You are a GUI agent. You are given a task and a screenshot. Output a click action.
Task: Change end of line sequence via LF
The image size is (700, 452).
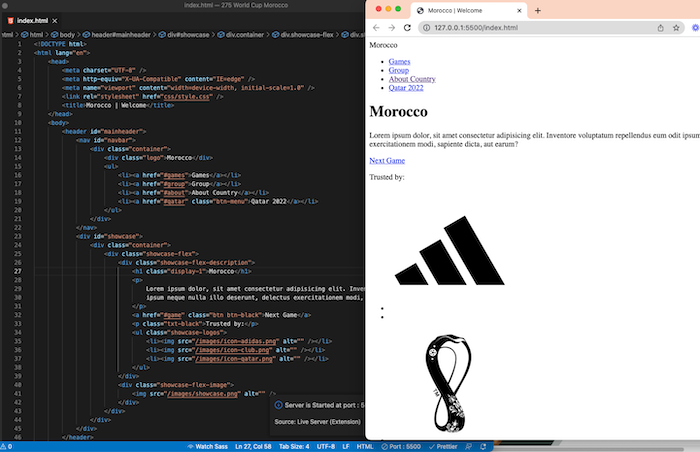point(346,446)
